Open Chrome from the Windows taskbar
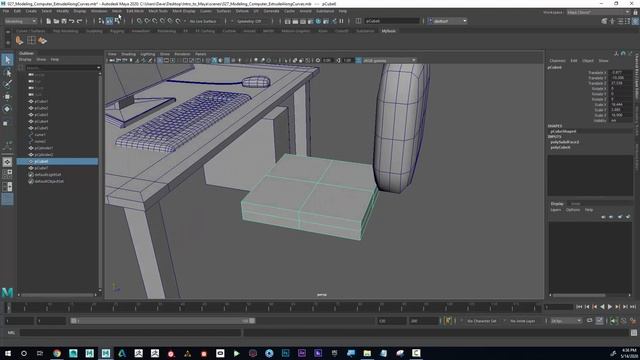Image resolution: width=640 pixels, height=360 pixels. [57, 353]
